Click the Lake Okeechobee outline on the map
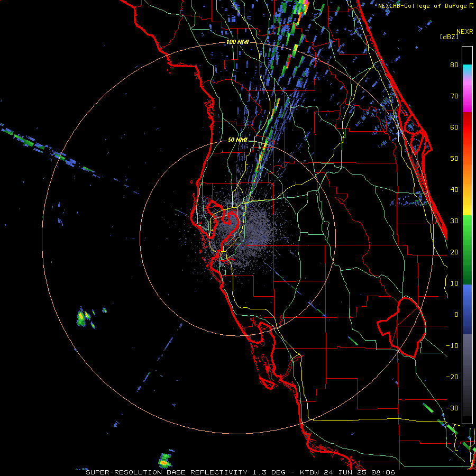Screen dimensions: 476x476 point(401,327)
